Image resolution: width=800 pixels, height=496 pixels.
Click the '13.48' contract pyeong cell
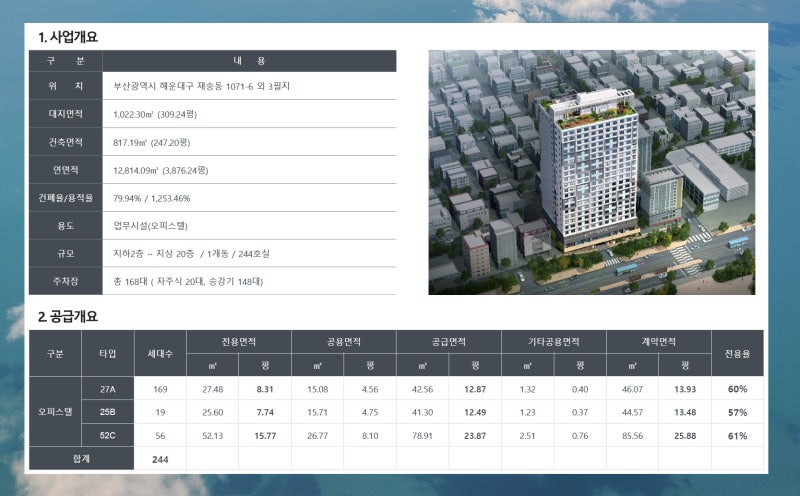pos(685,412)
